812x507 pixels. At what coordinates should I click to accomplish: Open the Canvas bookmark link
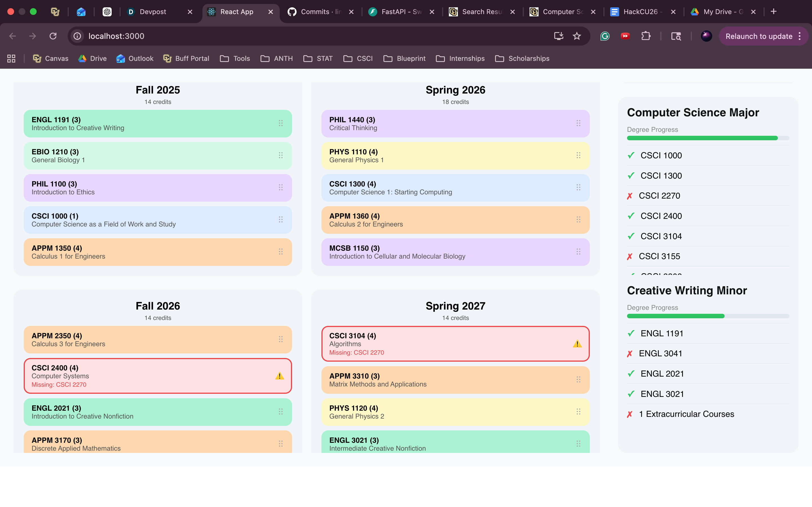[50, 59]
